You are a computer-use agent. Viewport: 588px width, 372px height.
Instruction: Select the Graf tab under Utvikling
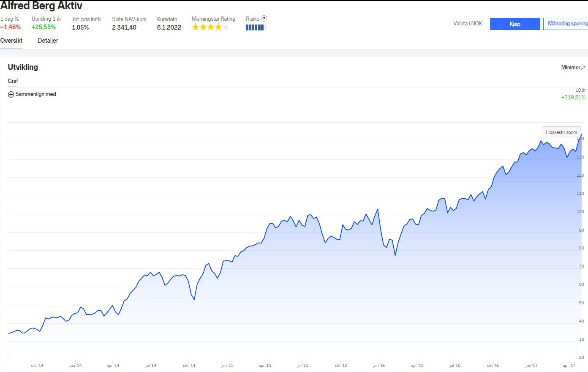(13, 81)
